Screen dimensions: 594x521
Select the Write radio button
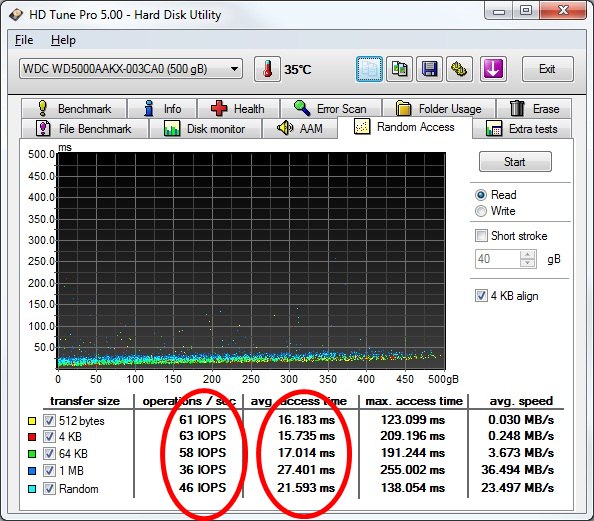click(x=481, y=211)
